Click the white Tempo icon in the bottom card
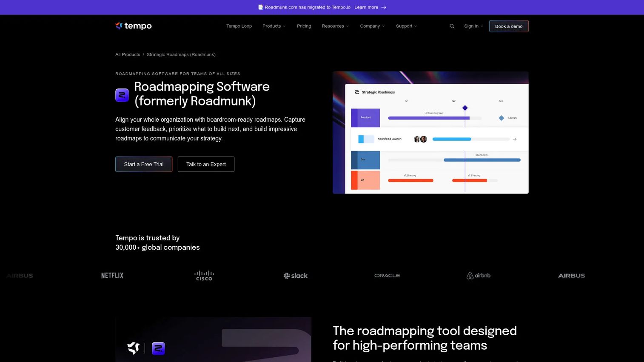The width and height of the screenshot is (644, 362). (x=134, y=348)
